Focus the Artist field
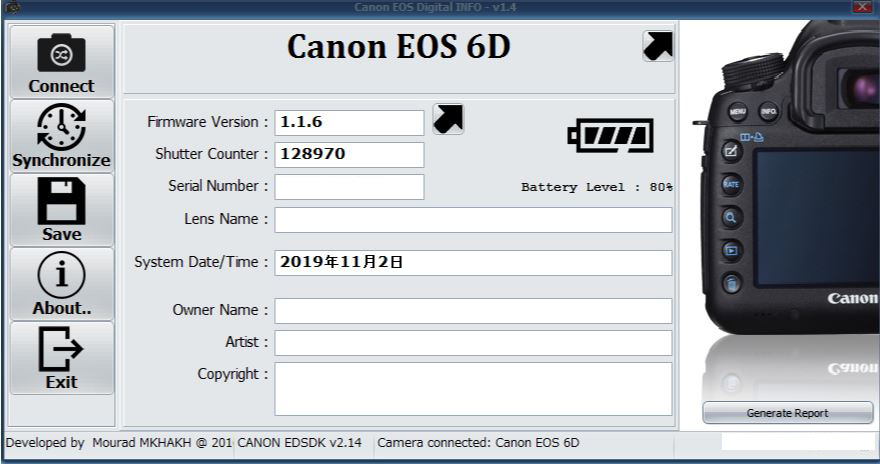Image resolution: width=880 pixels, height=464 pixels. pyautogui.click(x=473, y=343)
